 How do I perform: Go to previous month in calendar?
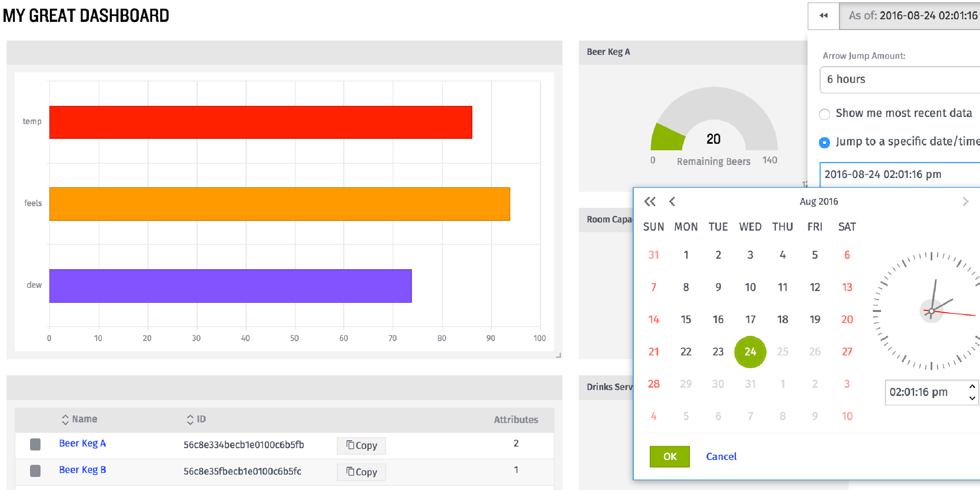[672, 201]
